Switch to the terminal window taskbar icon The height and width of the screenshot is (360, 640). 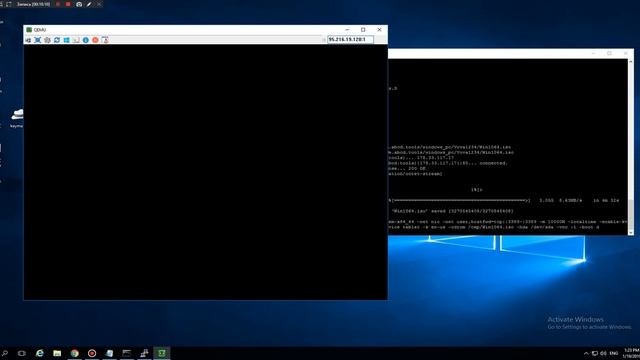[x=127, y=353]
